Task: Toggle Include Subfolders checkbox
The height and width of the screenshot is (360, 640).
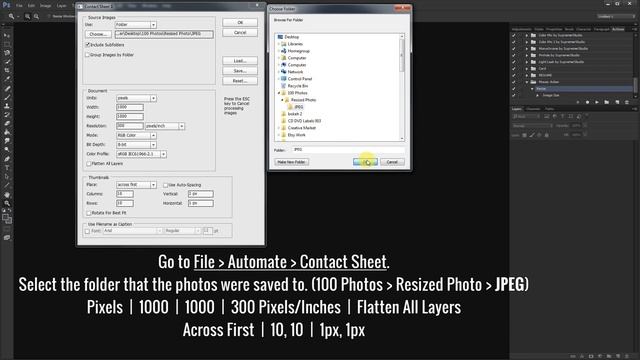Action: click(x=87, y=44)
